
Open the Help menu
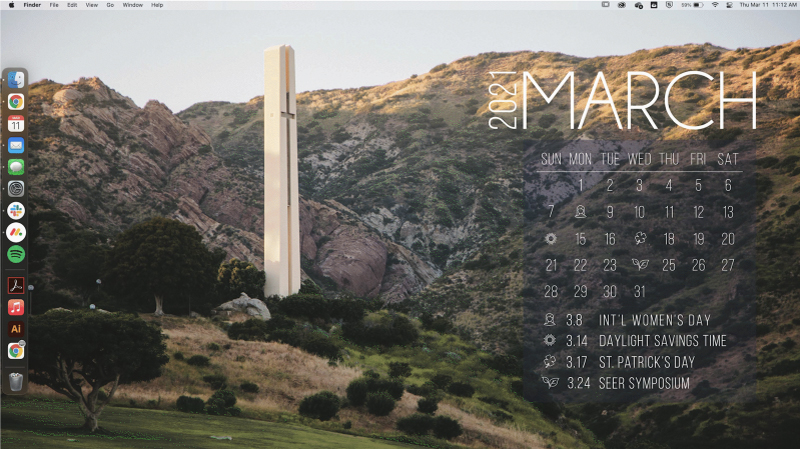157,5
